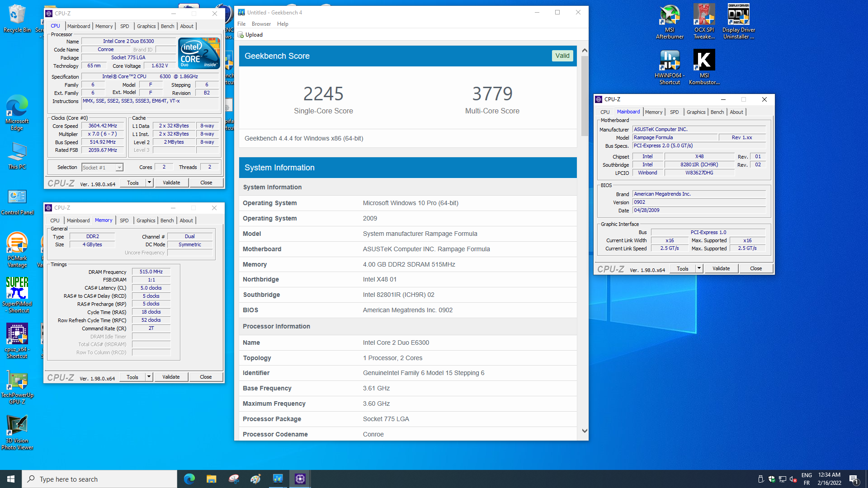Click the BIOS date 04/28/2009 field
The height and width of the screenshot is (488, 868).
click(699, 210)
